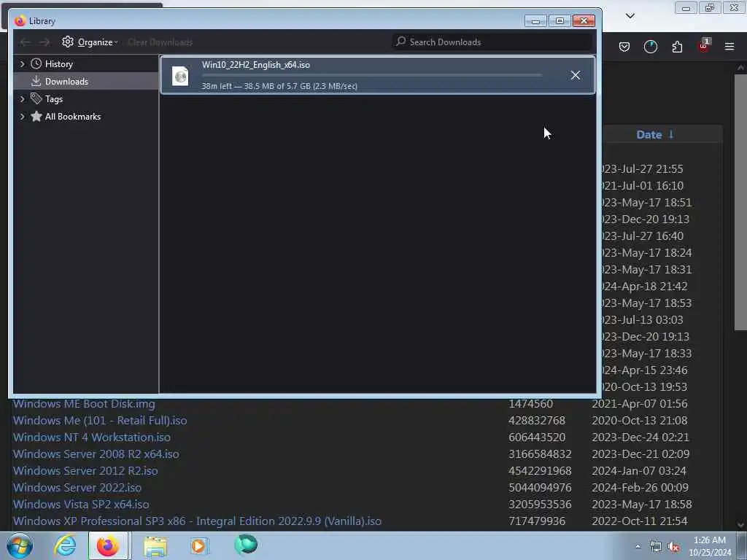
Task: Maximize the Library window
Action: (x=560, y=21)
